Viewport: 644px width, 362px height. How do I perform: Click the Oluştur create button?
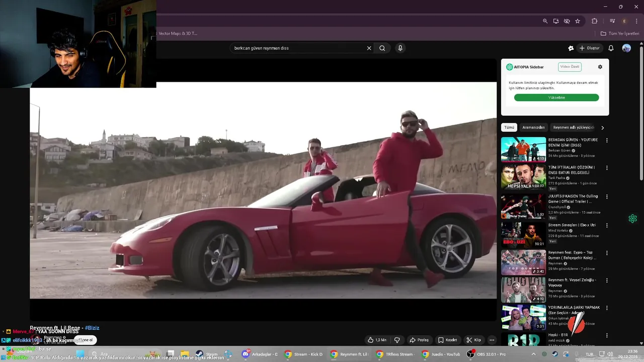(x=589, y=48)
